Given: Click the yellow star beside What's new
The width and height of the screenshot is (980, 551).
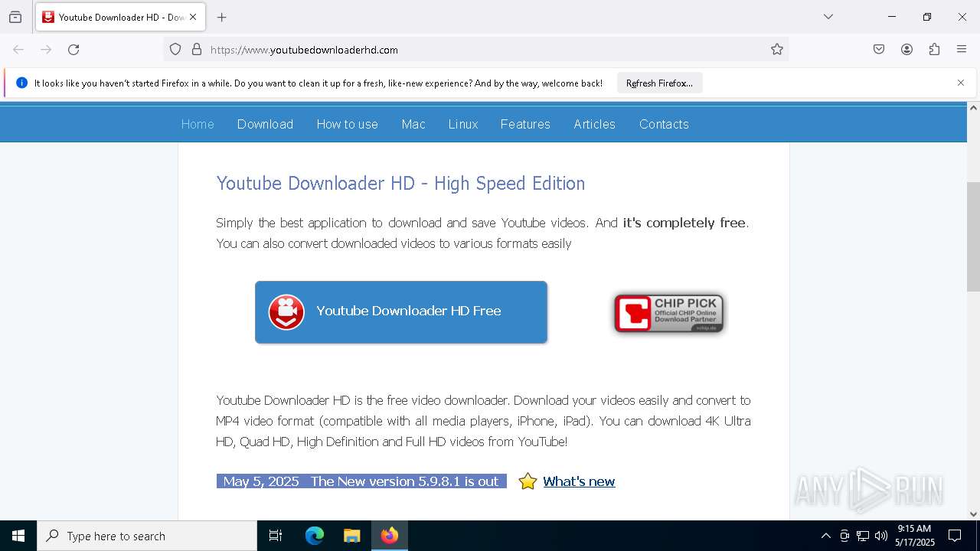Looking at the screenshot, I should [528, 481].
